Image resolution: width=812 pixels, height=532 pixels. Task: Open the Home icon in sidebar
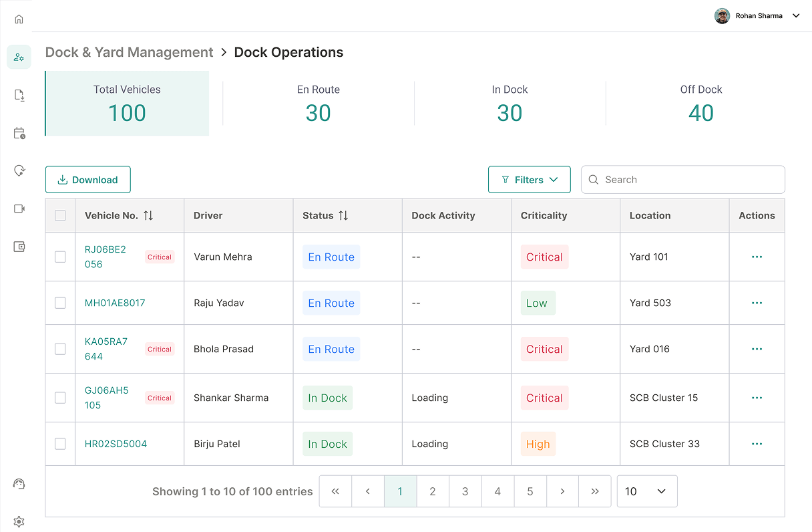tap(19, 19)
